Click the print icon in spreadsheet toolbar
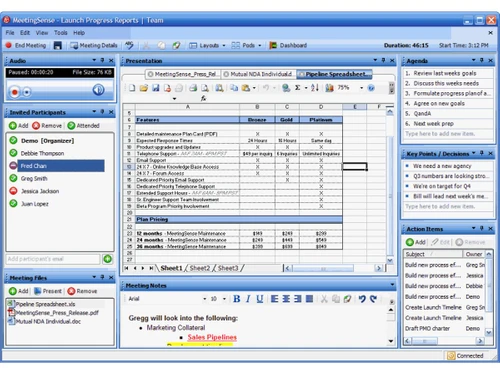500x375 pixels. point(193,88)
